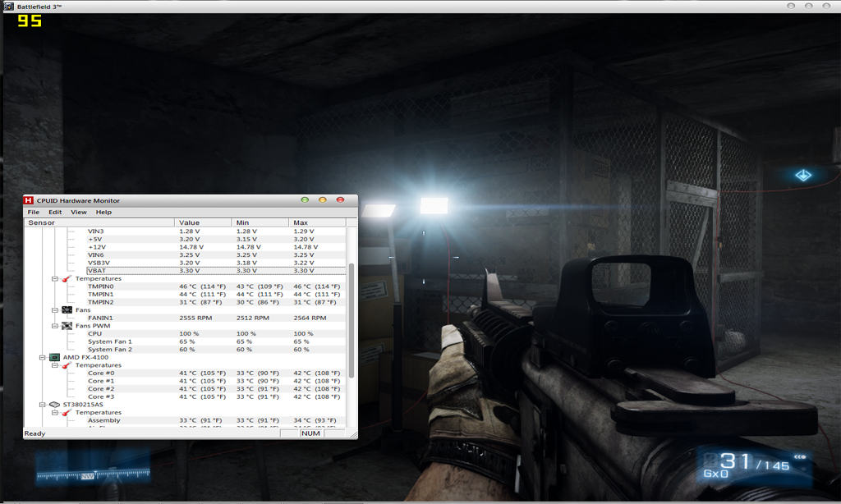The image size is (841, 504).
Task: Click NUM indicator in status bar
Action: [x=310, y=433]
